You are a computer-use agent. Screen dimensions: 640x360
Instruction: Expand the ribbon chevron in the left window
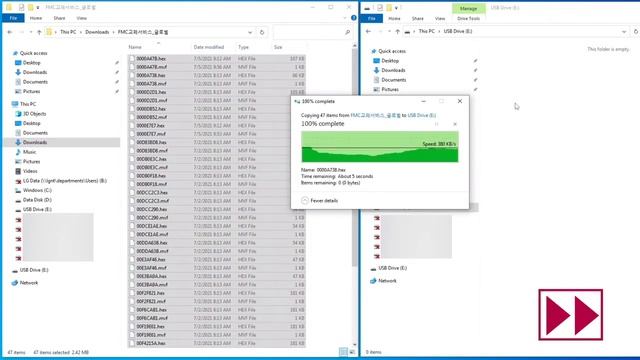(345, 18)
